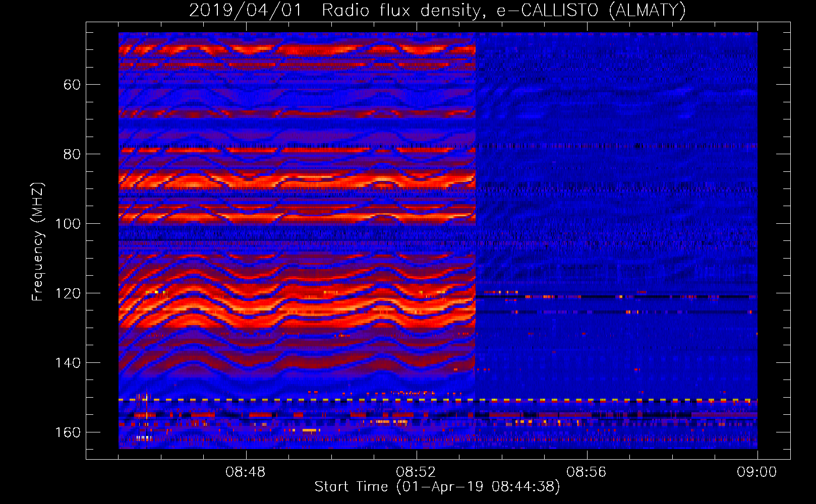Click the 'Frequency (MHZ)' axis label

[38, 241]
